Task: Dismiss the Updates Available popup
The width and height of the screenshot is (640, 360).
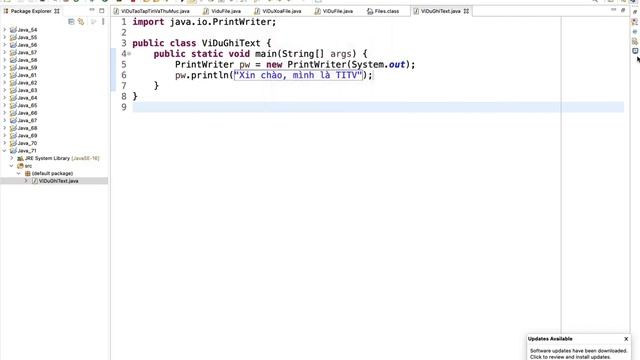Action: pyautogui.click(x=626, y=339)
